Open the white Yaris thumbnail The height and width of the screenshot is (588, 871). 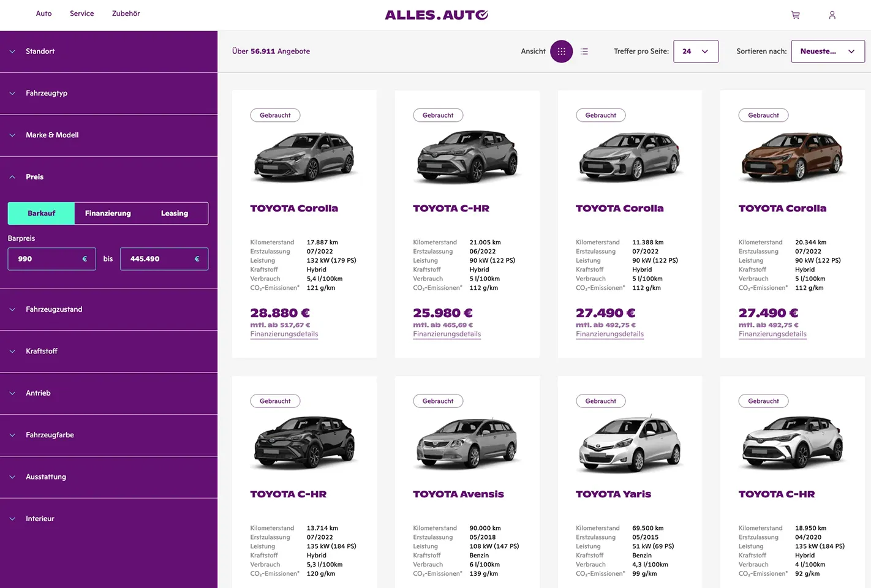coord(630,443)
